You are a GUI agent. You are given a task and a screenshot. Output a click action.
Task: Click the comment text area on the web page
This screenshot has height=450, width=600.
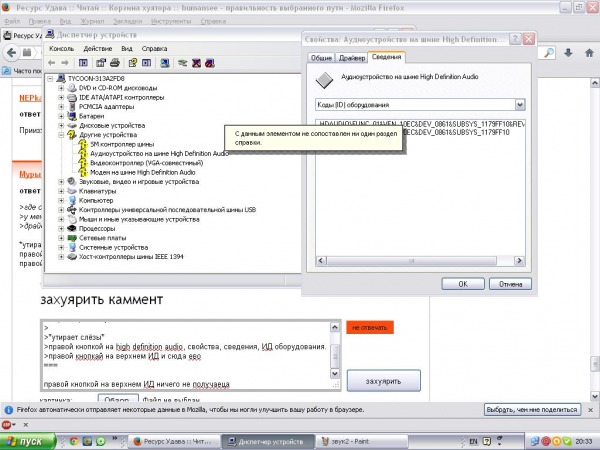[x=185, y=355]
